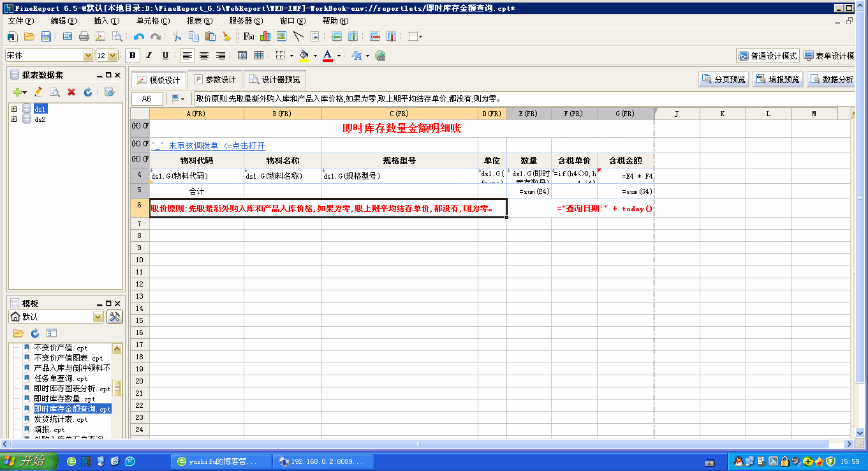This screenshot has height=471, width=868.
Task: Select the 任务单查询.cpt template
Action: 61,378
